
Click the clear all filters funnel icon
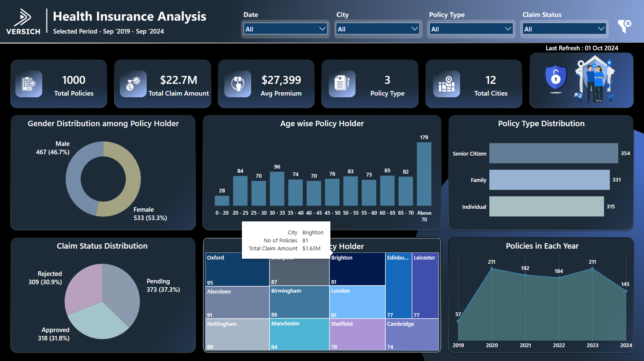[x=625, y=26]
